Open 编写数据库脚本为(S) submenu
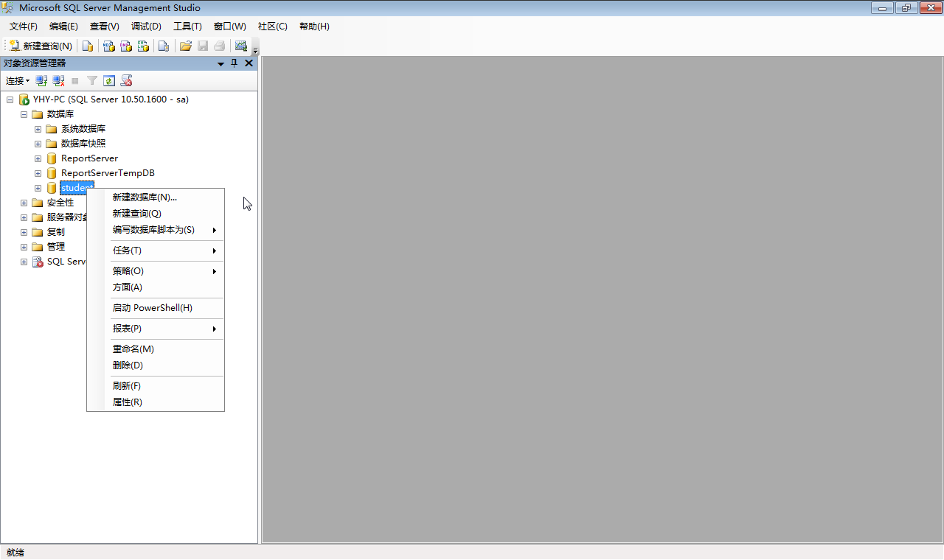 click(x=156, y=230)
